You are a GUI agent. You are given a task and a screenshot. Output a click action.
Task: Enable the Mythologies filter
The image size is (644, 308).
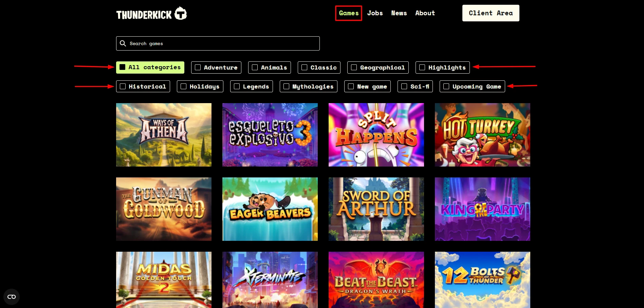(308, 86)
